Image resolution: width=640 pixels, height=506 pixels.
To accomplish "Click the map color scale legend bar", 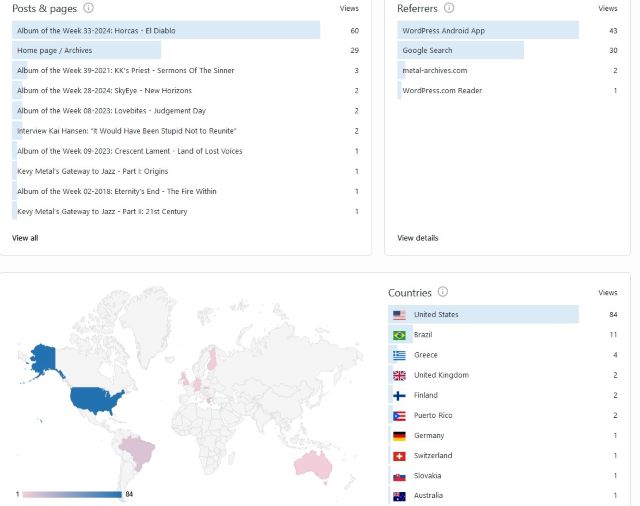I will pyautogui.click(x=70, y=494).
